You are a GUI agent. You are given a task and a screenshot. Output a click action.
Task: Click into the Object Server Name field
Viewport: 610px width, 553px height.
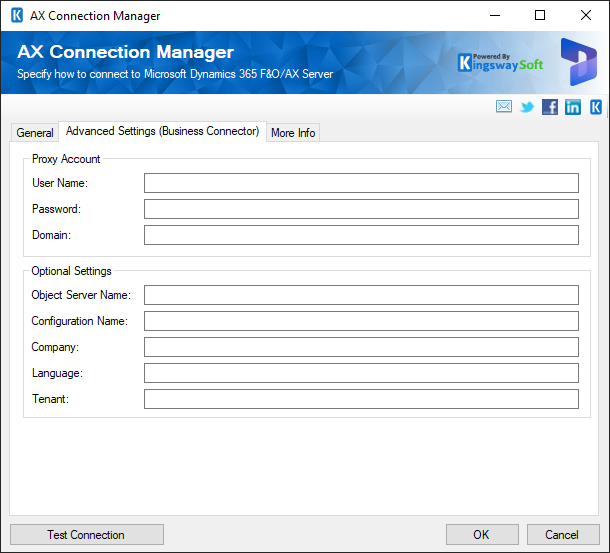point(361,295)
